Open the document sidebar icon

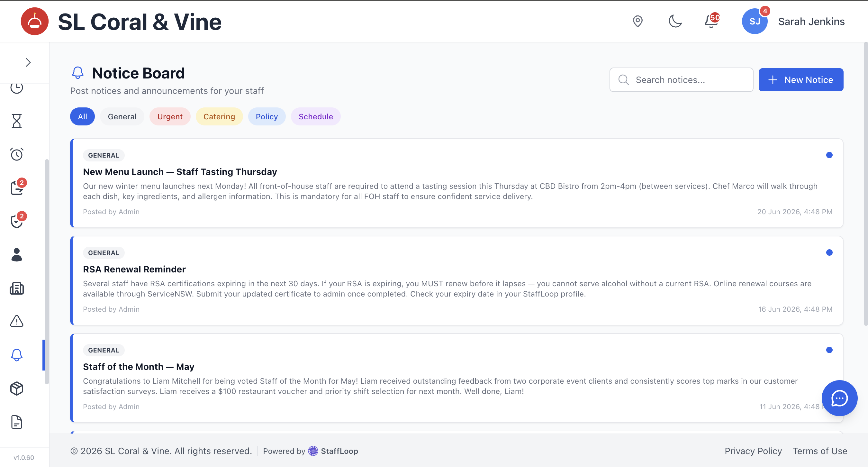[16, 422]
